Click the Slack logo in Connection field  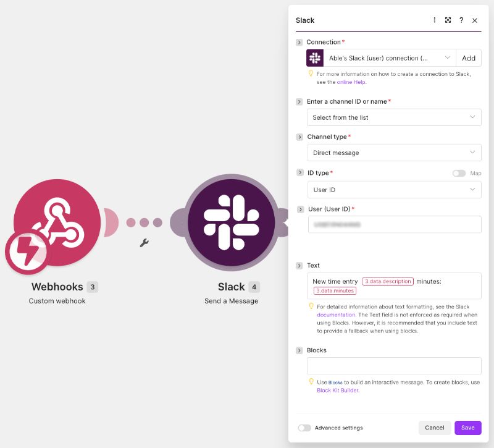point(315,58)
